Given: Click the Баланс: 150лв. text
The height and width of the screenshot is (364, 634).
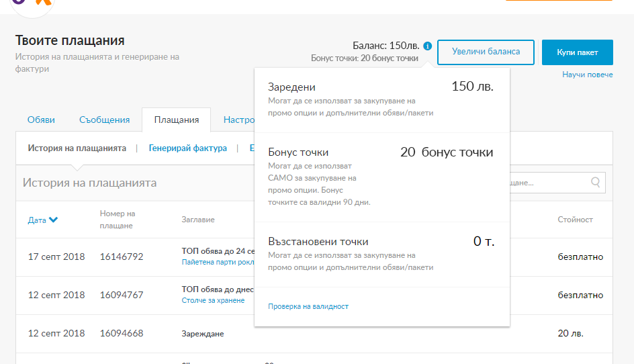Looking at the screenshot, I should (386, 46).
